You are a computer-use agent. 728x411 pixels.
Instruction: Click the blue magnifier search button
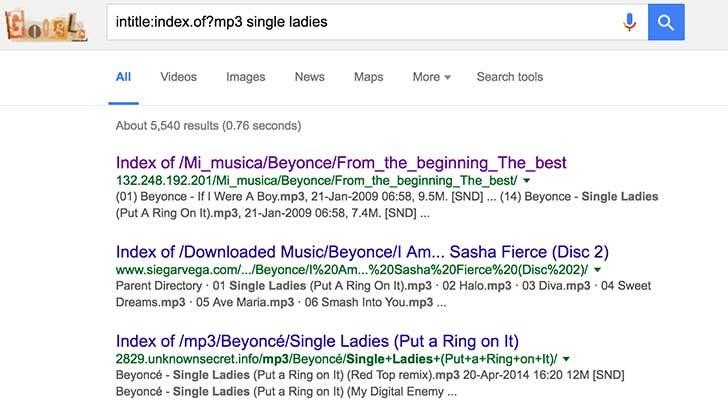click(666, 22)
